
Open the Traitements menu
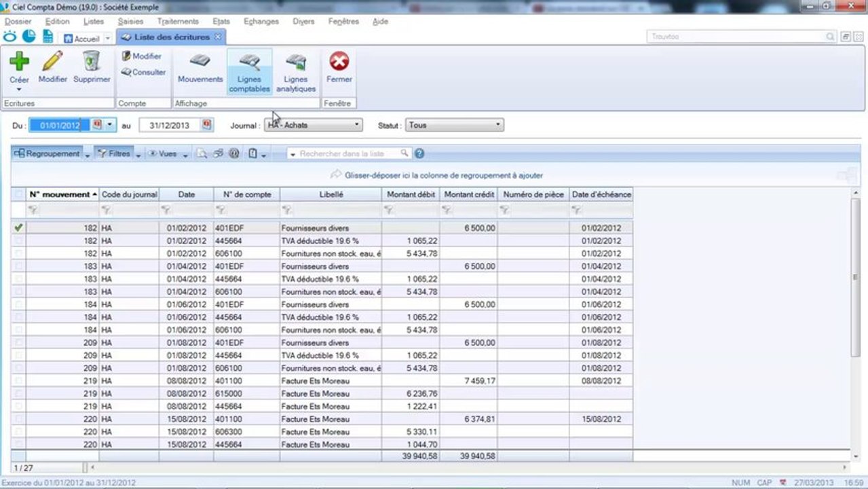[178, 21]
